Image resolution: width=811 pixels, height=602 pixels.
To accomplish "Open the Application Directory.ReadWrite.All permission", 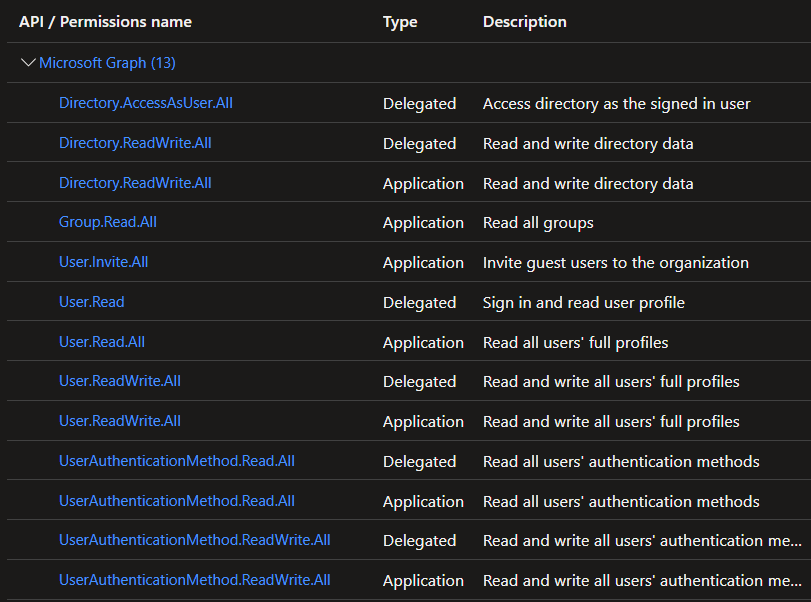I will point(135,183).
